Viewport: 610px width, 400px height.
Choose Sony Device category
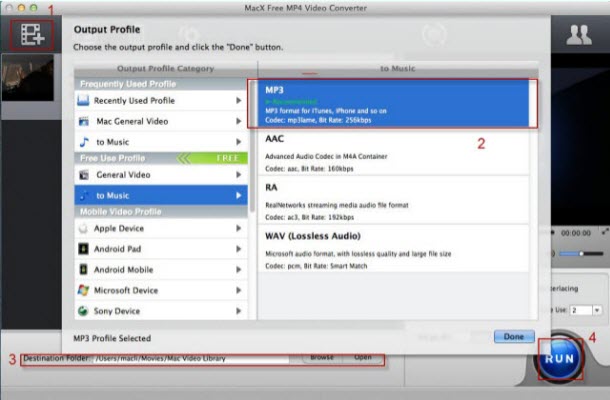coord(161,311)
